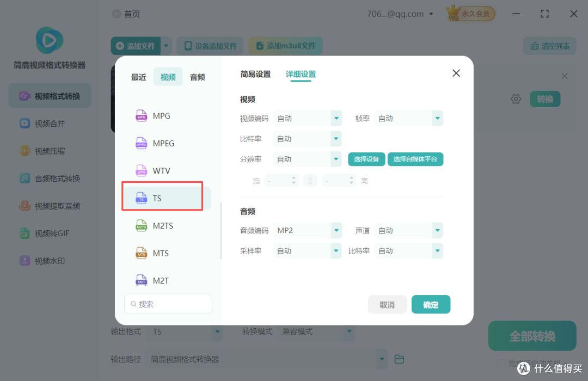This screenshot has height=381, width=588.
Task: Select the MPEG format icon
Action: coord(141,143)
